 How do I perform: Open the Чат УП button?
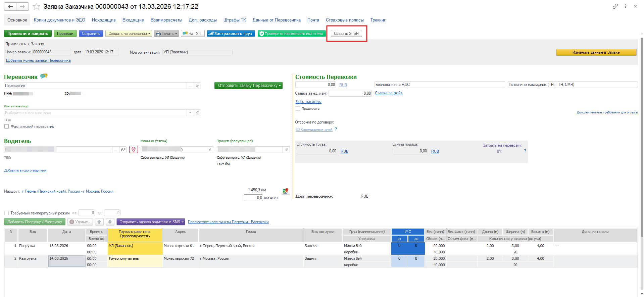(x=193, y=34)
